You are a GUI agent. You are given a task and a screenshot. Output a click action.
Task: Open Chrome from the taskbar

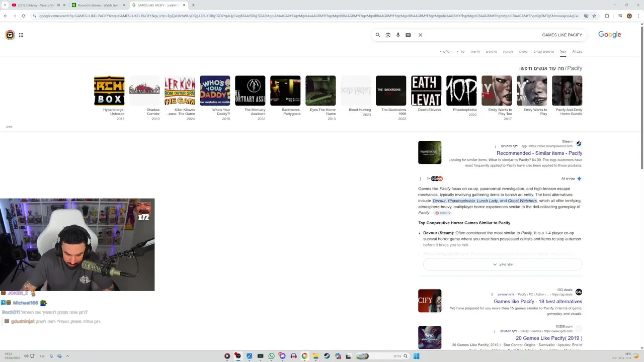click(305, 356)
